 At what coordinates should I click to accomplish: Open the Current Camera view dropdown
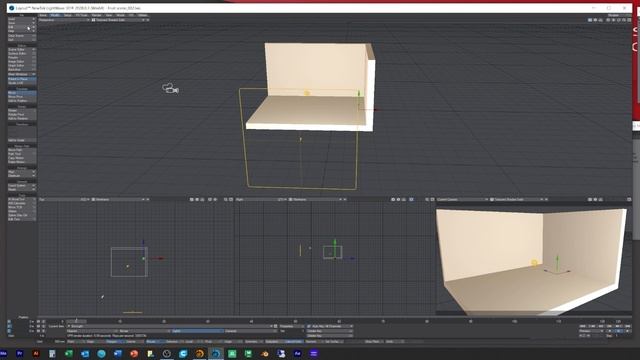462,200
